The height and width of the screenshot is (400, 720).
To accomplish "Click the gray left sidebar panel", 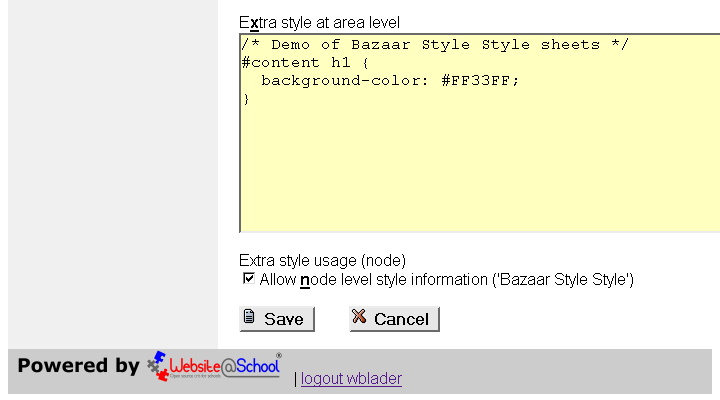I will (110, 170).
